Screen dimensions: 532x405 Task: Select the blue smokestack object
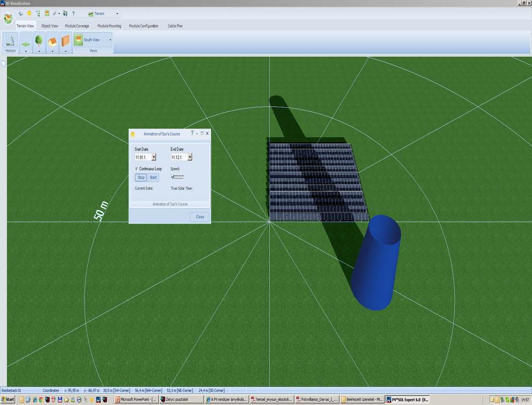pyautogui.click(x=376, y=262)
